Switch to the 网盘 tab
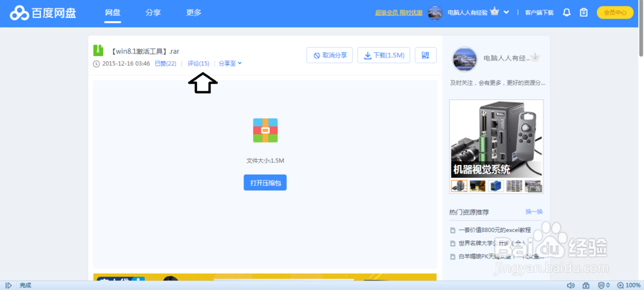The width and height of the screenshot is (644, 290). point(113,13)
